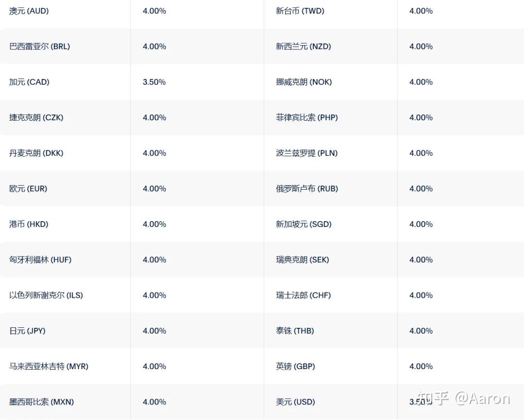Click the 挪威克朗 (NOK) currency cell
The image size is (524, 420).
tap(304, 82)
